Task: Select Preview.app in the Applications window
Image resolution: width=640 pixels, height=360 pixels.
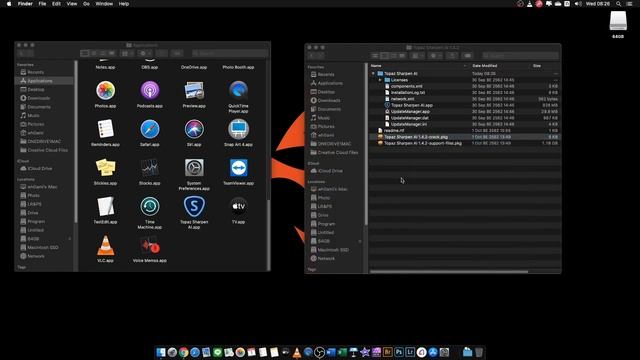Action: 194,91
